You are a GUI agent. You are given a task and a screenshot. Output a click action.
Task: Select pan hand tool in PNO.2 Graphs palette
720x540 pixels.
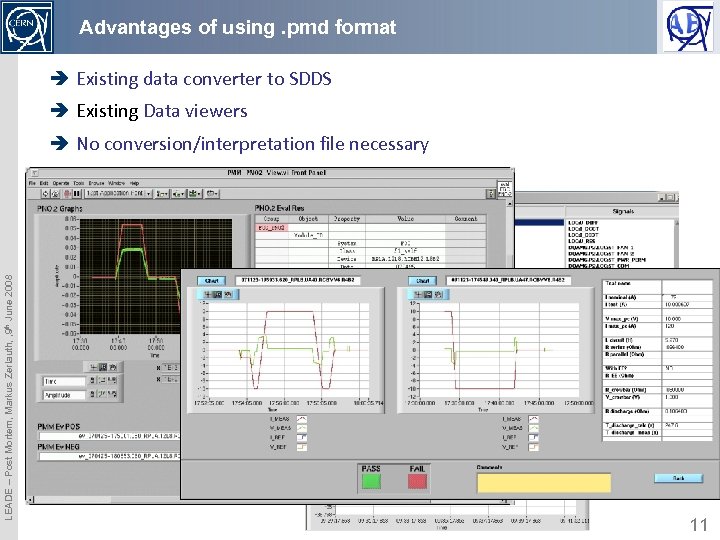point(112,367)
